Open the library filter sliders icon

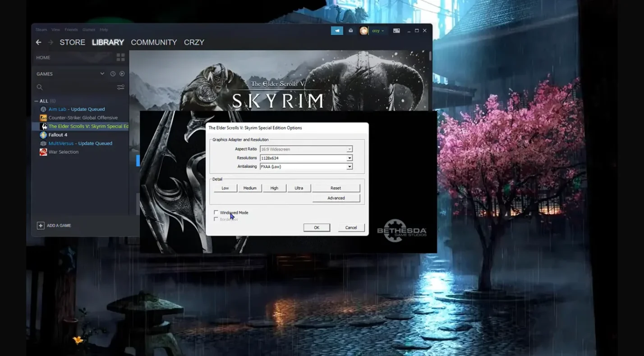coord(120,87)
